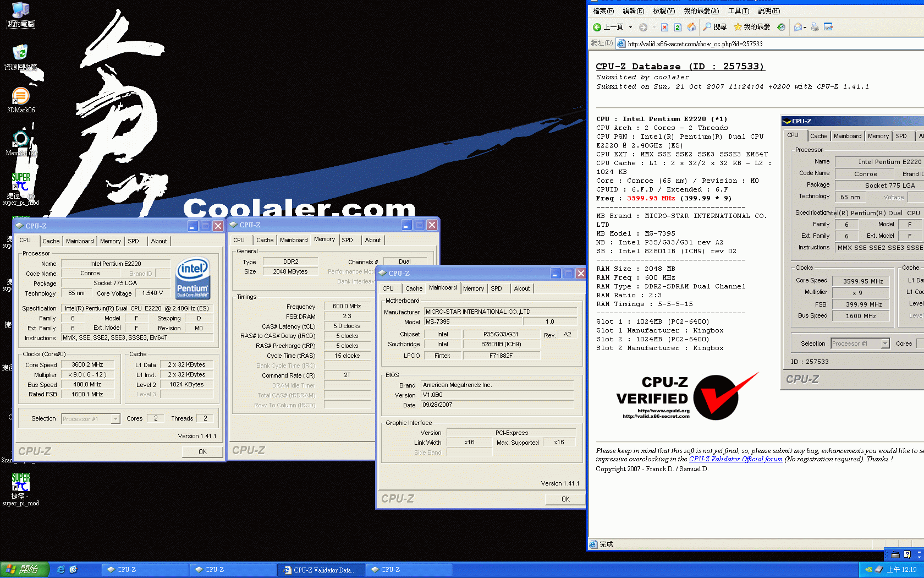This screenshot has height=578, width=924.
Task: Switch to Mainboard tab in left CPU-Z window
Action: 80,241
